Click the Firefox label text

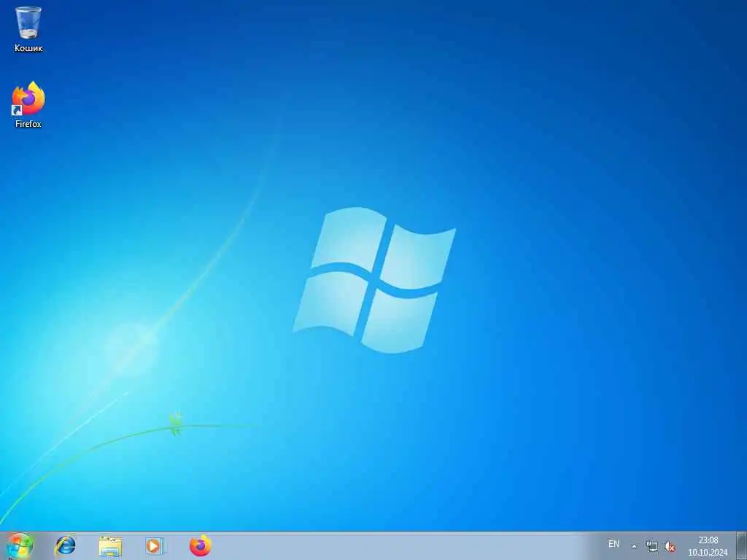(28, 124)
